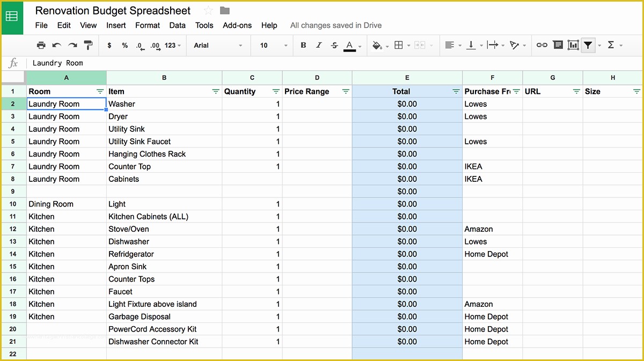
Task: Open the Help menu
Action: tap(269, 25)
